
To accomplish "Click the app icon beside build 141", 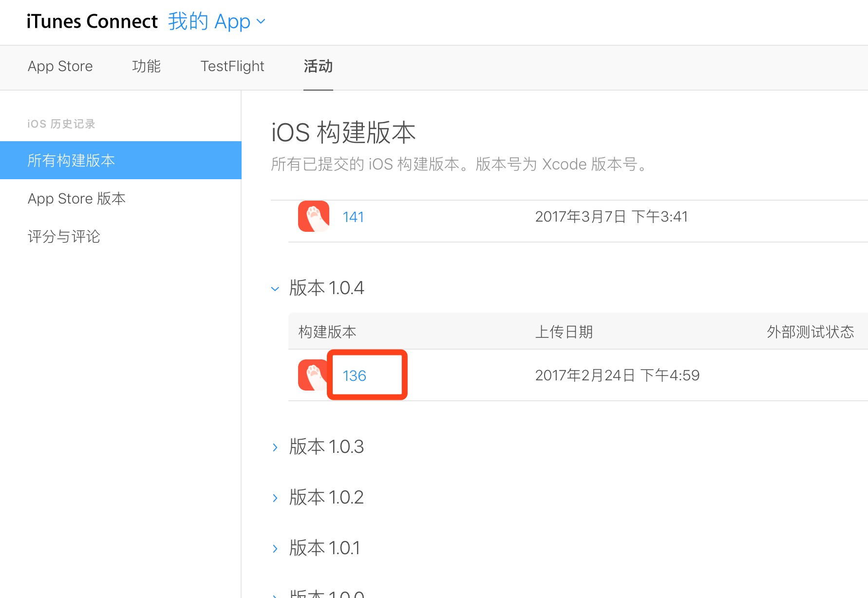I will coord(314,216).
